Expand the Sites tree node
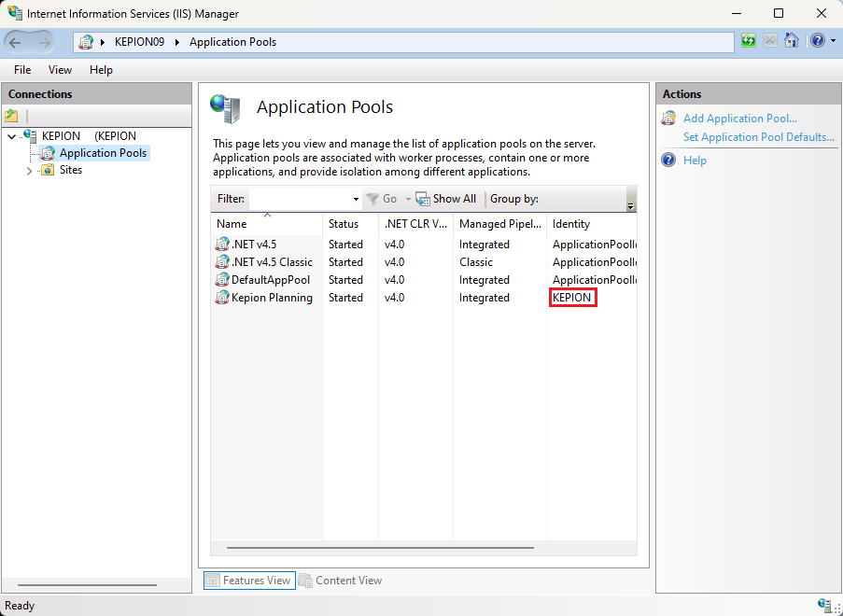Viewport: 843px width, 616px height. 29,171
